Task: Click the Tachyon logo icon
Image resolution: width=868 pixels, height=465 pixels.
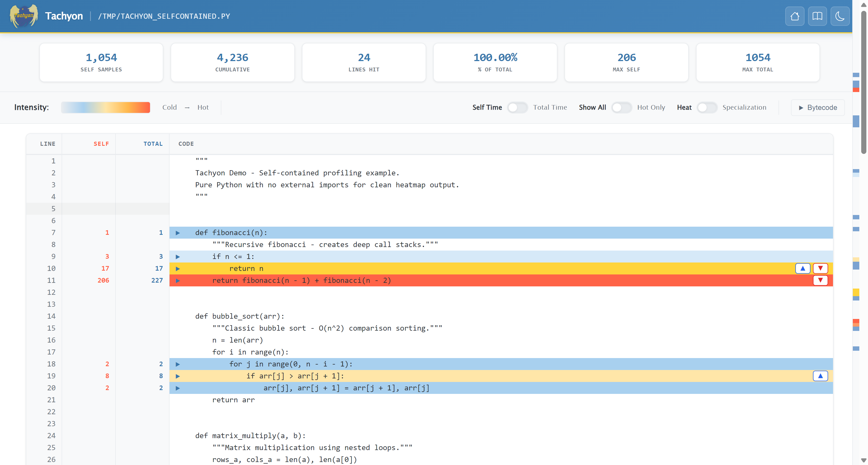Action: tap(24, 16)
